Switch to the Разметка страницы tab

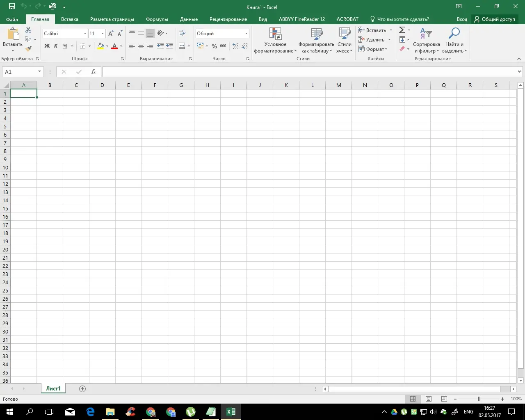click(112, 19)
